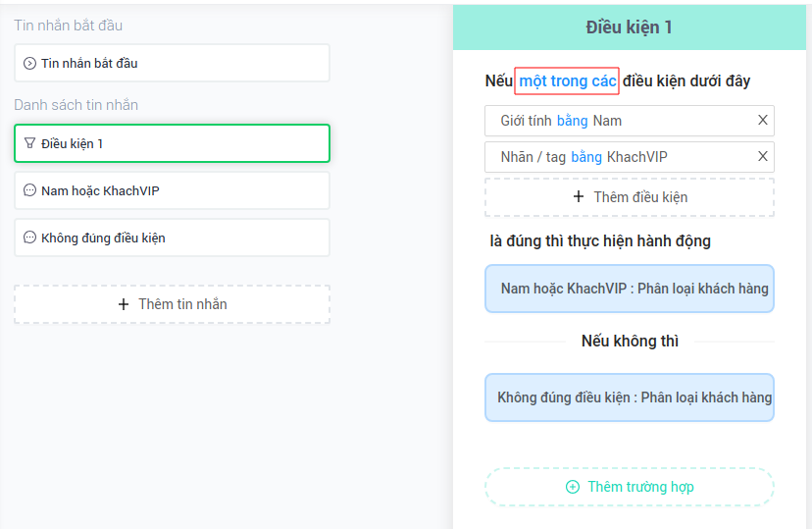Click the Điều kiện 1 panel header
The image size is (812, 529).
coord(630,27)
